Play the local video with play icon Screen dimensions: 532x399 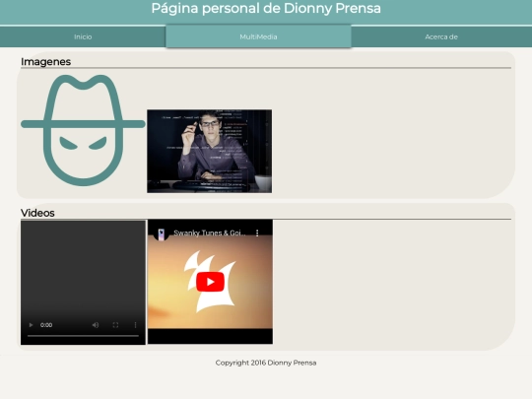(x=31, y=325)
